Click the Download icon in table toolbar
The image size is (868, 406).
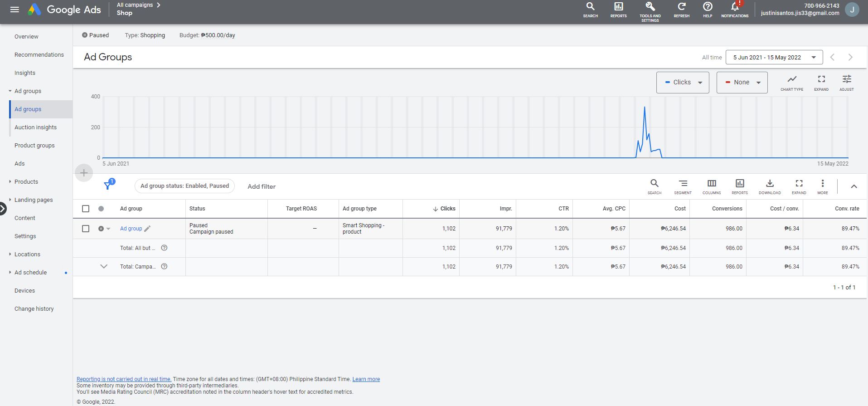770,184
